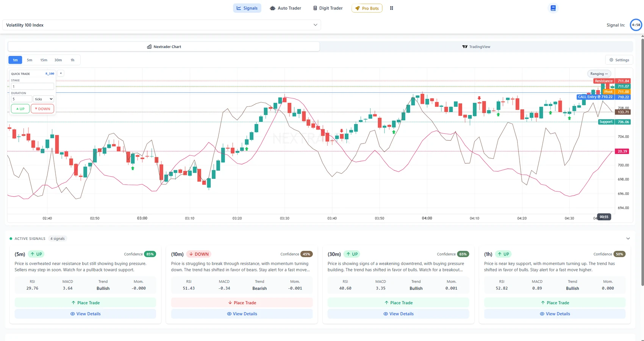The image size is (644, 341).
Task: Open the apps grid menu icon
Action: tap(392, 8)
